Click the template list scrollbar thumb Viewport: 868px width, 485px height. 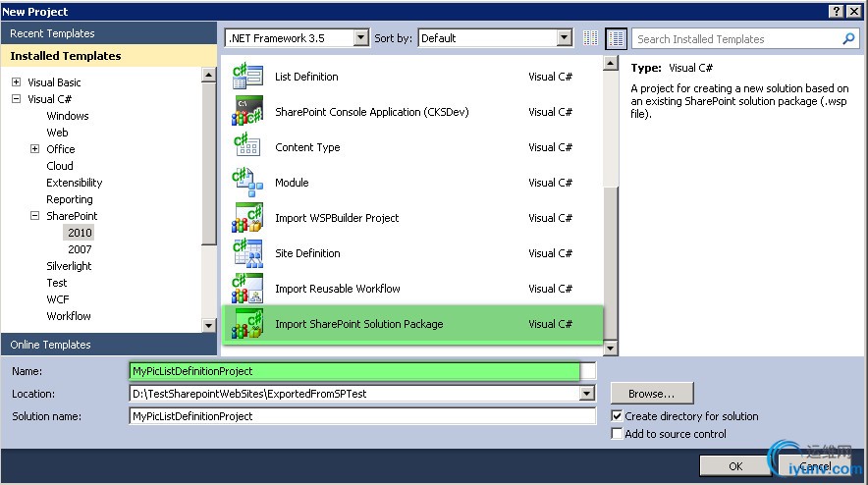click(x=611, y=263)
